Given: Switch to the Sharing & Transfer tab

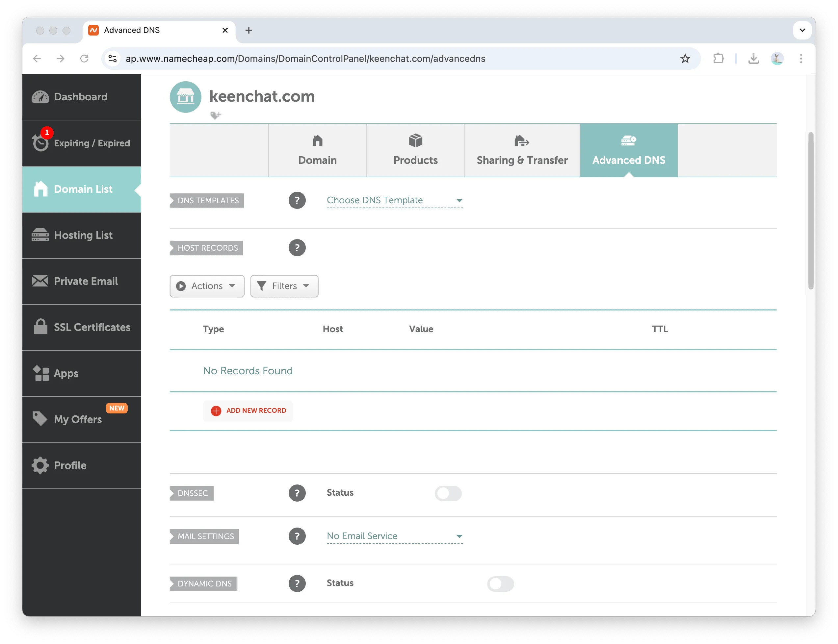Looking at the screenshot, I should [x=522, y=150].
